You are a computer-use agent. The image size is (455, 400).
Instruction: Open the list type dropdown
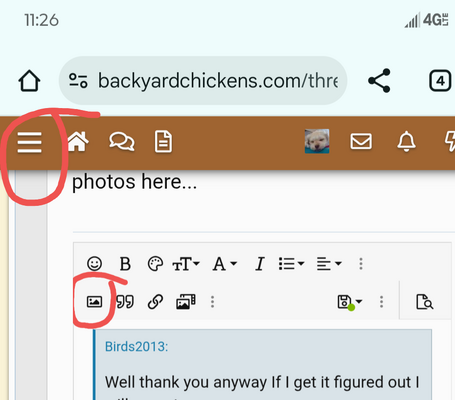tap(291, 264)
